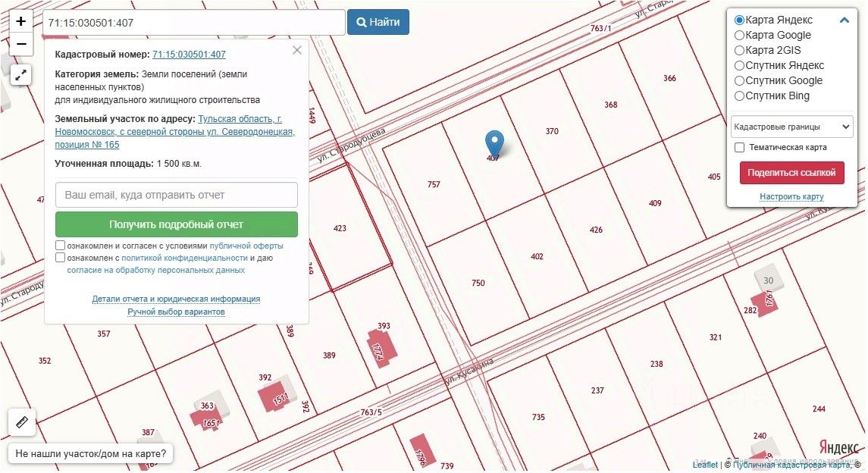The image size is (868, 473).
Task: Open the Ручной выбор вариантов link
Action: (176, 312)
